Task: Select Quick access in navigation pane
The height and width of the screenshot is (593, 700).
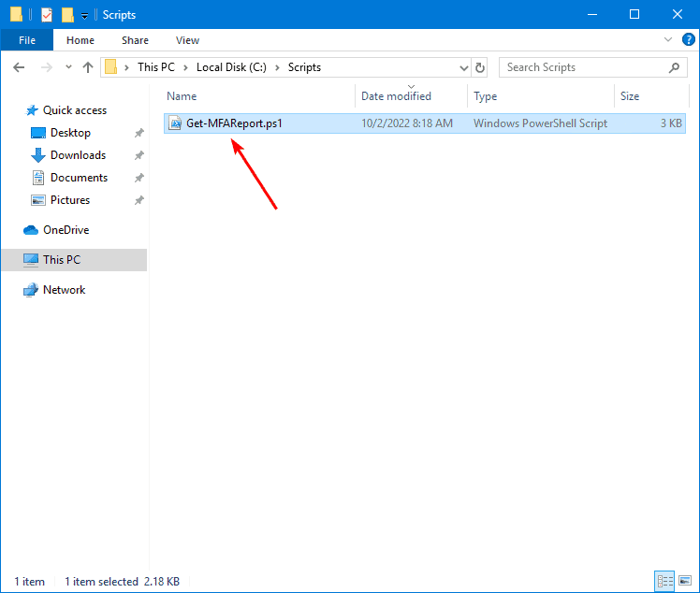Action: pos(75,110)
